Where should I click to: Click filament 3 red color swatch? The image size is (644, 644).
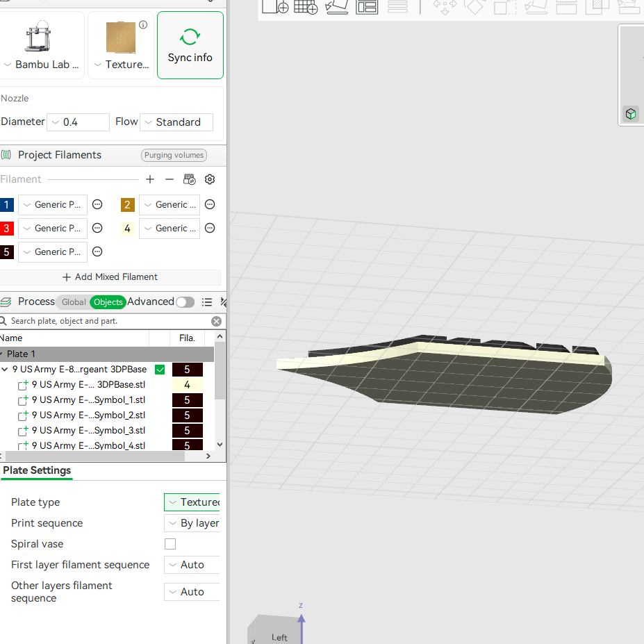(6, 229)
